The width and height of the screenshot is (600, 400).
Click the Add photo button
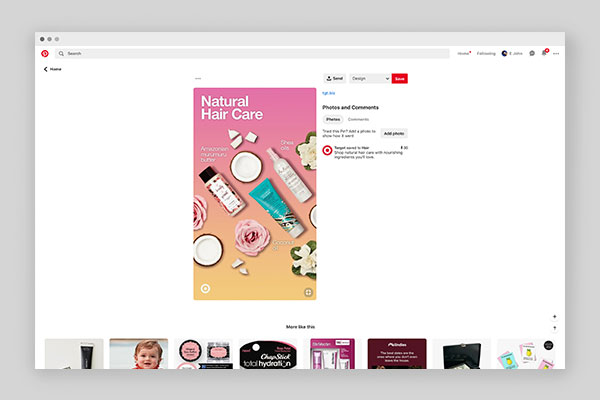[x=394, y=134]
